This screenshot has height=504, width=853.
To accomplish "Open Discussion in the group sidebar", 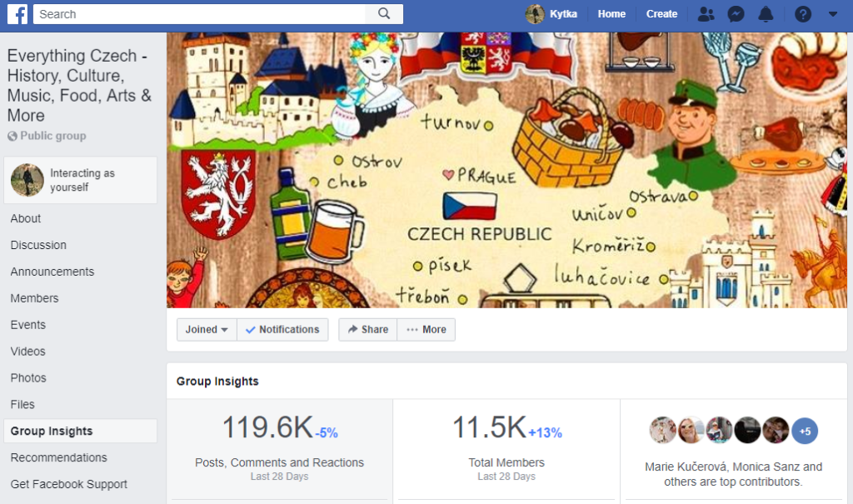I will [38, 246].
